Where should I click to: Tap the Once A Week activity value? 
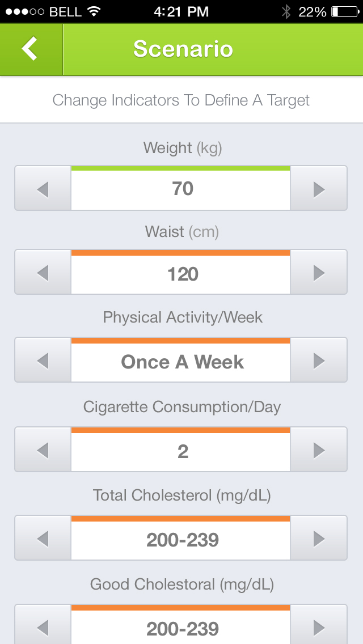[181, 362]
